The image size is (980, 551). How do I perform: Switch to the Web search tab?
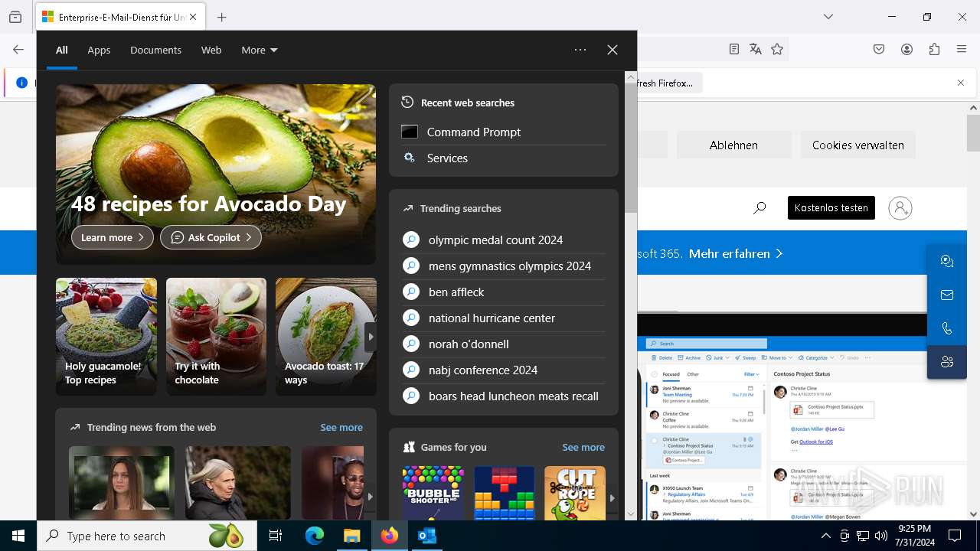point(211,50)
